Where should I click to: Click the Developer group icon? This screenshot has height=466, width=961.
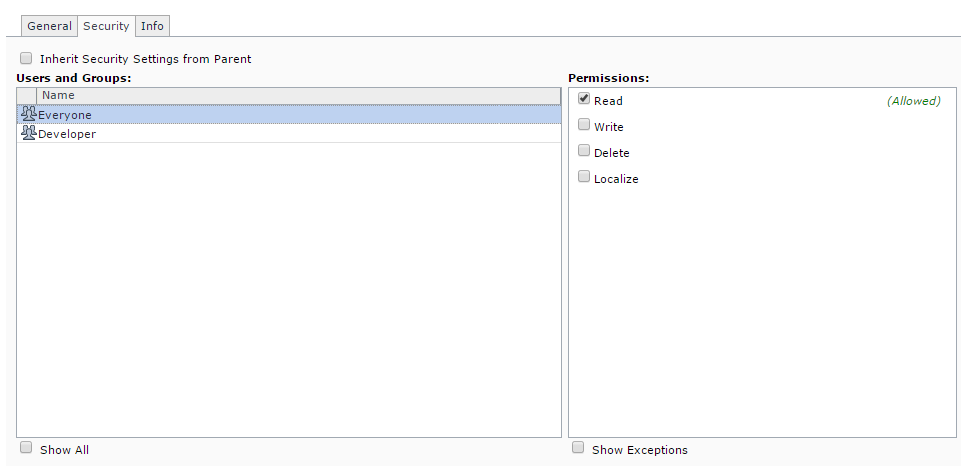point(28,133)
